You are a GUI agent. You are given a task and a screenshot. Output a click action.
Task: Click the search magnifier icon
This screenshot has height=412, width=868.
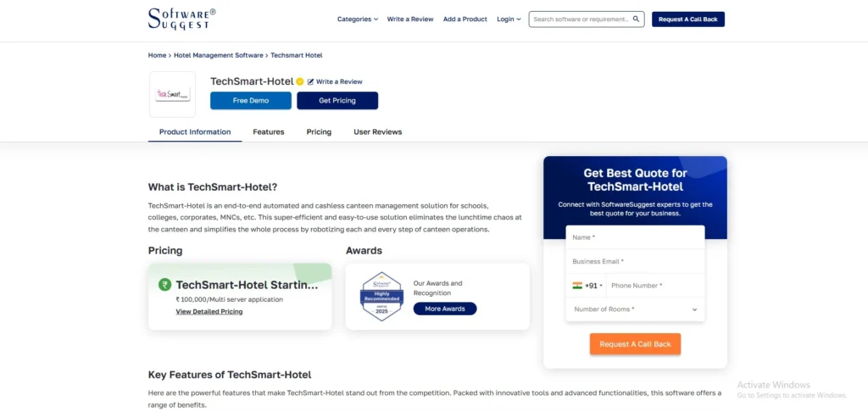point(636,19)
